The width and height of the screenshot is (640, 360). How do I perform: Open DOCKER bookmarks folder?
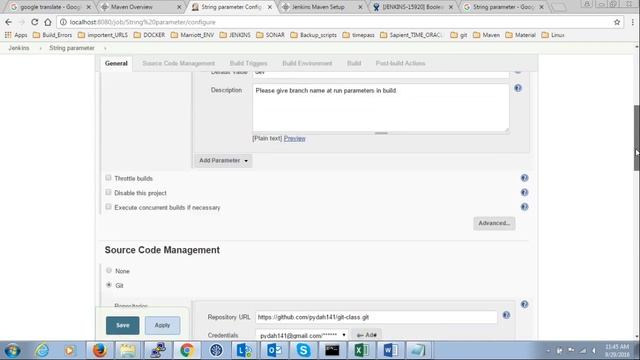click(x=149, y=35)
